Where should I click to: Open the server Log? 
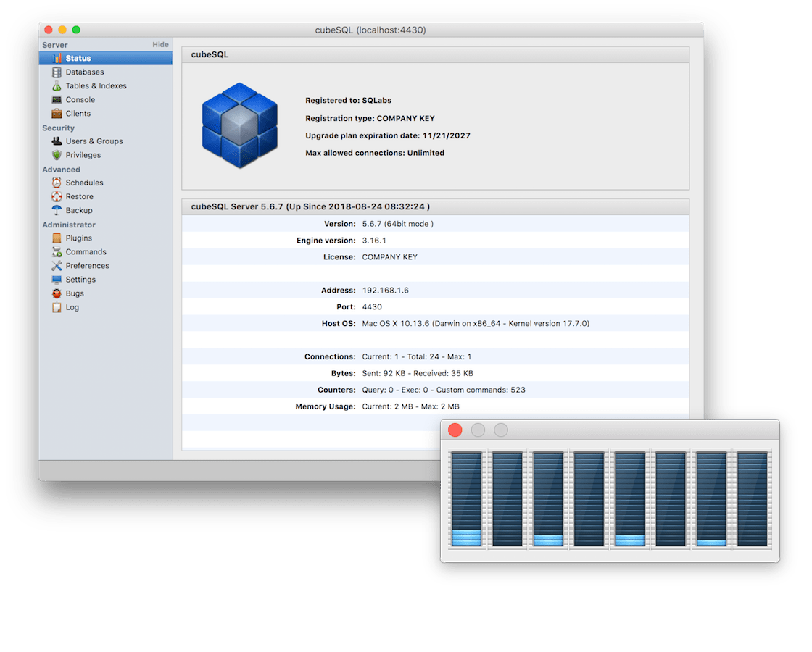click(106, 307)
